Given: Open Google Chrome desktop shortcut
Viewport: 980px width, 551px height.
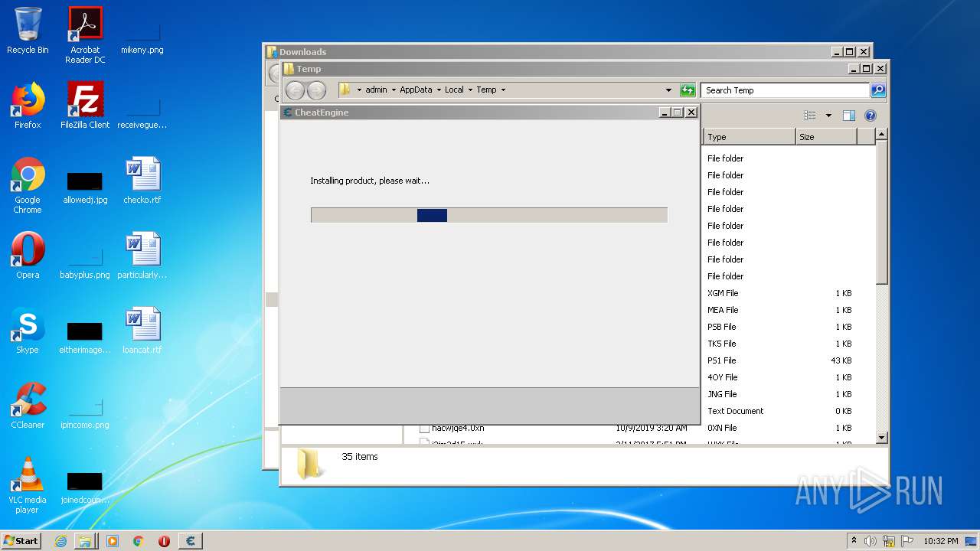Looking at the screenshot, I should 28,185.
